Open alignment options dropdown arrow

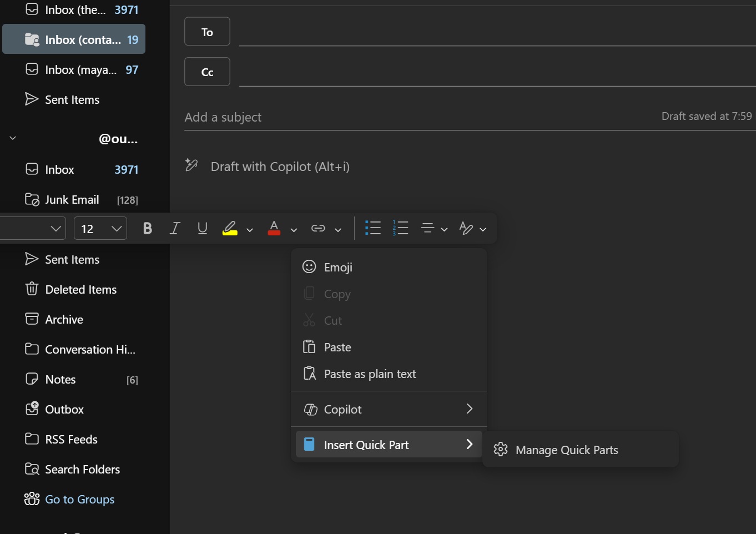pyautogui.click(x=444, y=229)
